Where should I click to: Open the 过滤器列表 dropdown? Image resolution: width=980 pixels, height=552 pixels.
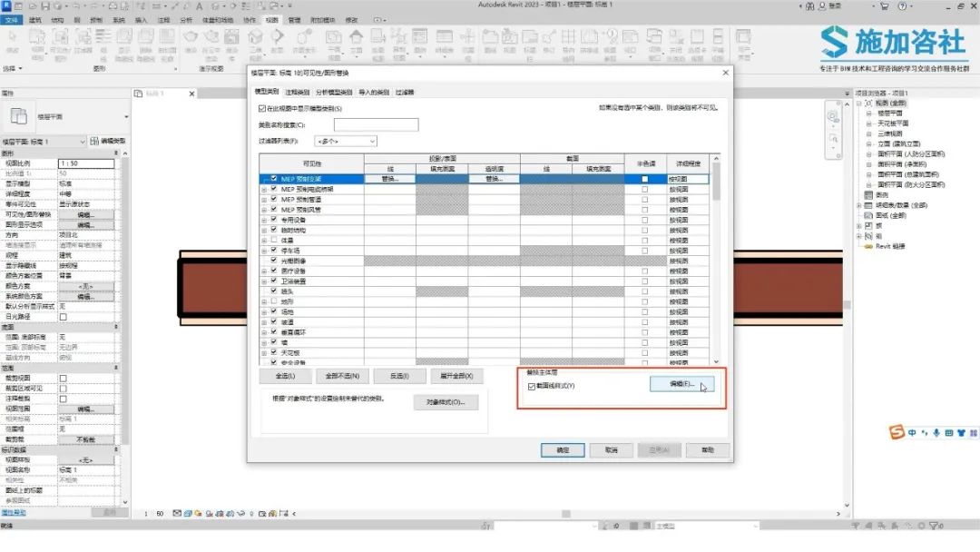tap(345, 142)
